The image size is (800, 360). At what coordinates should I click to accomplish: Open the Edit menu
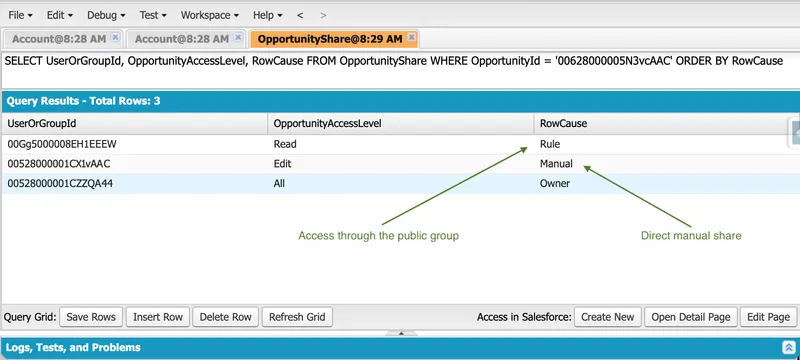tap(60, 15)
